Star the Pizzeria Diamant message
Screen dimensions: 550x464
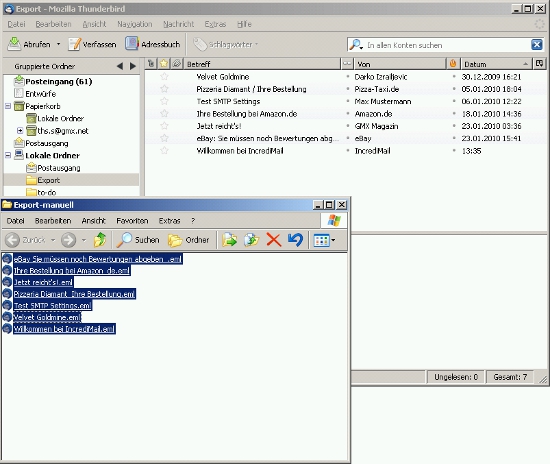pyautogui.click(x=164, y=89)
